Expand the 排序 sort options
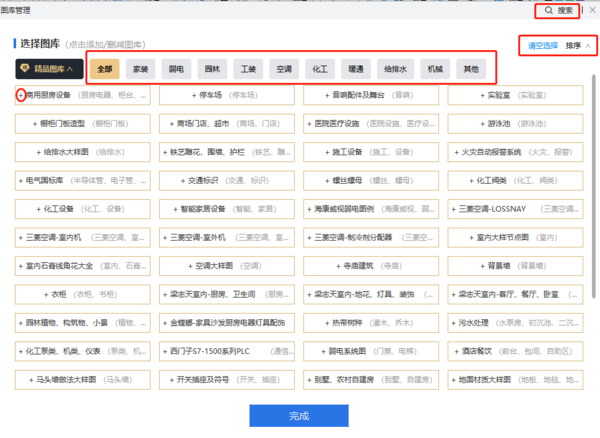600x438 pixels. click(x=578, y=46)
